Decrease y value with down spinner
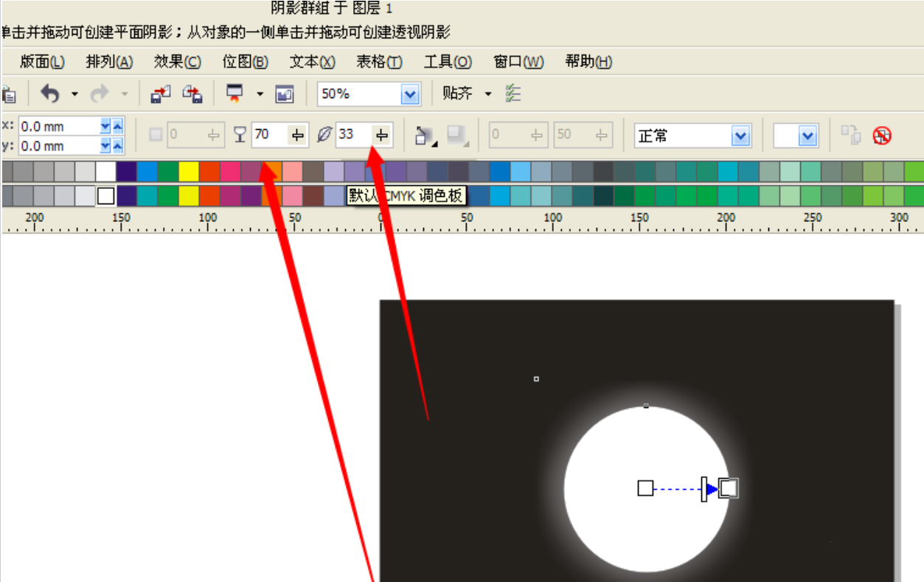The image size is (924, 582). click(105, 146)
